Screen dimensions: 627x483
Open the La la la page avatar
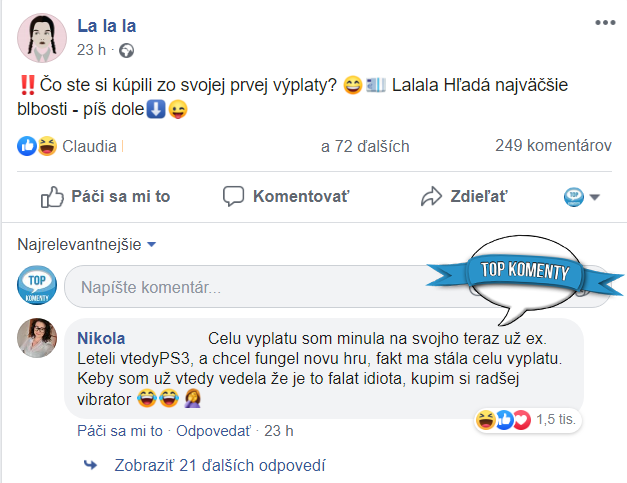42,37
